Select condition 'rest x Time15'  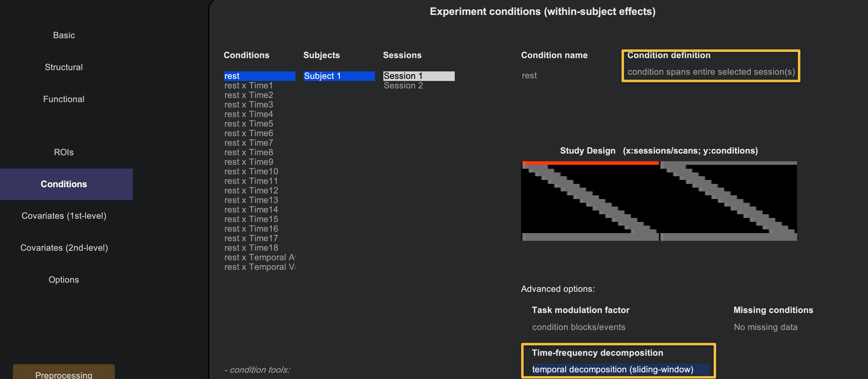260,219
